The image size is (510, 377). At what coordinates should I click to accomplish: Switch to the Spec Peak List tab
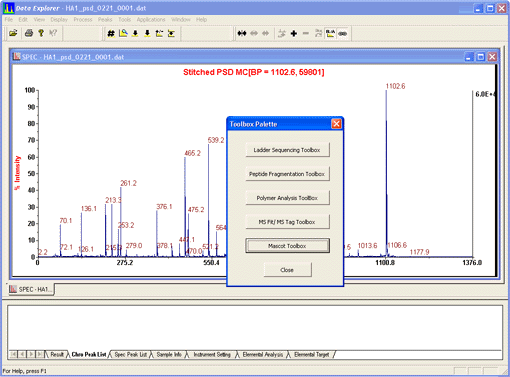[x=131, y=354]
